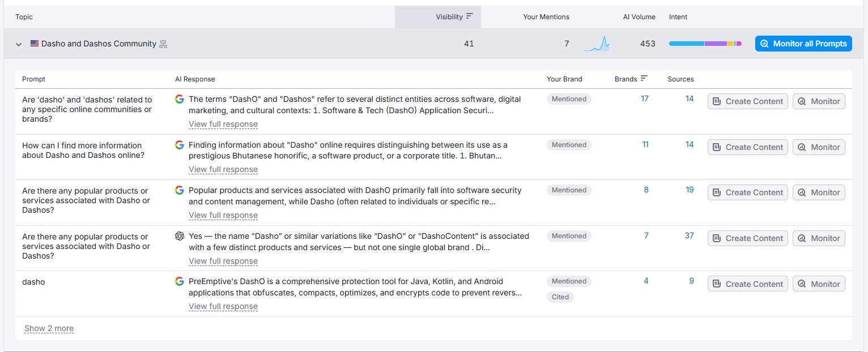Image resolution: width=868 pixels, height=352 pixels.
Task: Click Google icon in the 'Popular products and services' response
Action: pyautogui.click(x=180, y=190)
